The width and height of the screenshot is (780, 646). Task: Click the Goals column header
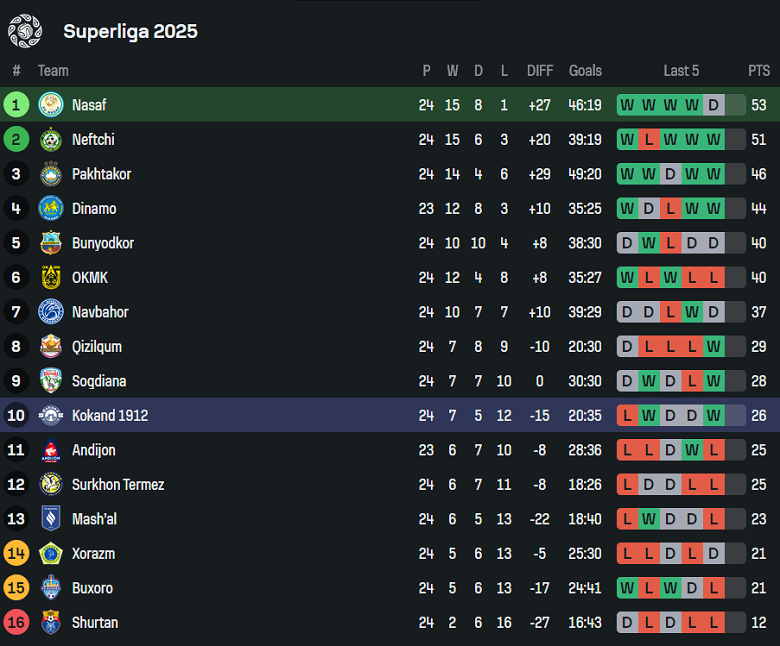point(585,71)
